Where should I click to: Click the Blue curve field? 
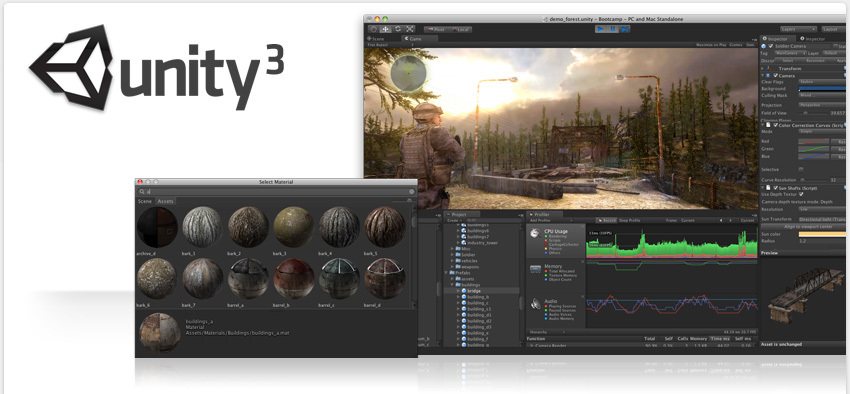(x=814, y=157)
